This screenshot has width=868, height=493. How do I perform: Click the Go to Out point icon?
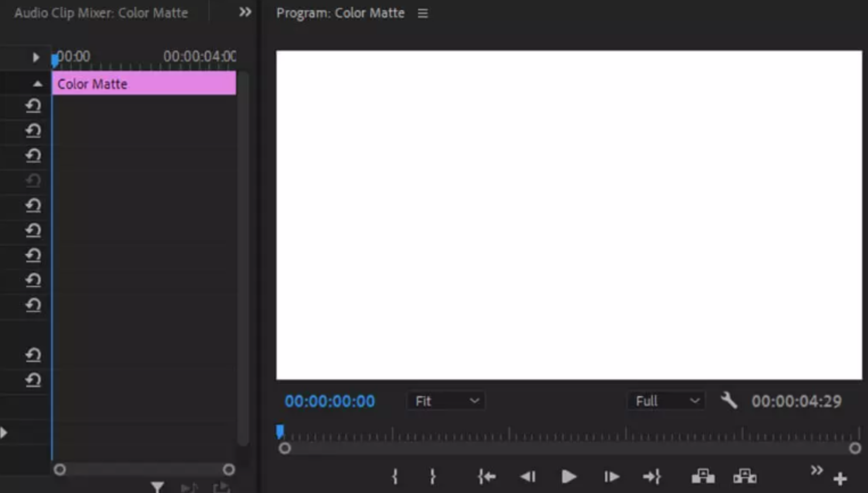pos(652,476)
